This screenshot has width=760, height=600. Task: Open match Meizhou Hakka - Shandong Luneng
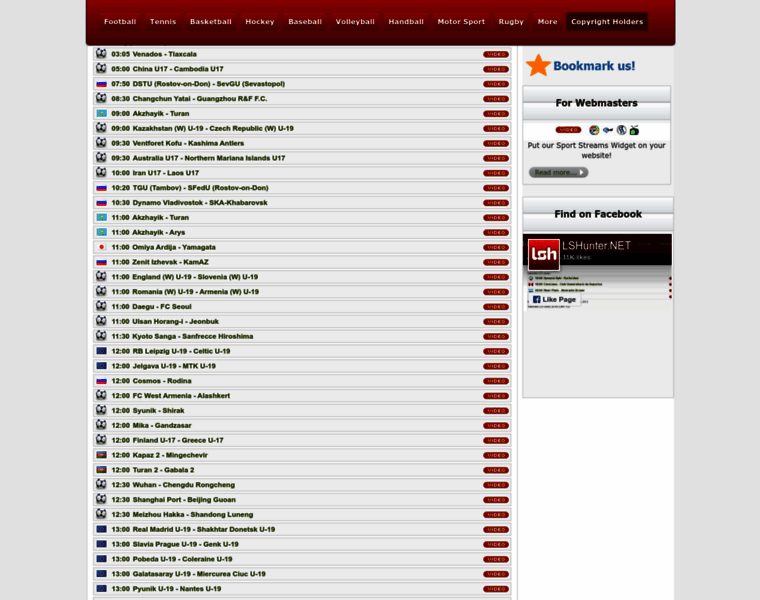tap(192, 514)
